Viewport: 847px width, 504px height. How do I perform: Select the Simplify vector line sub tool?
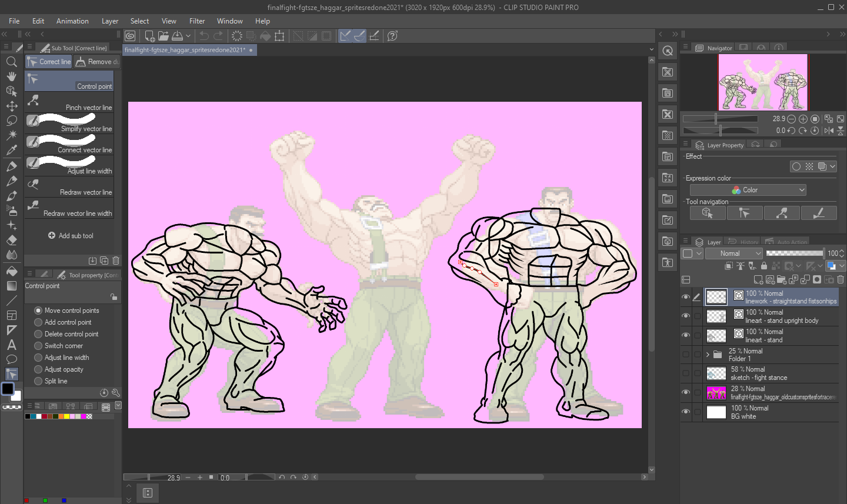pyautogui.click(x=69, y=124)
